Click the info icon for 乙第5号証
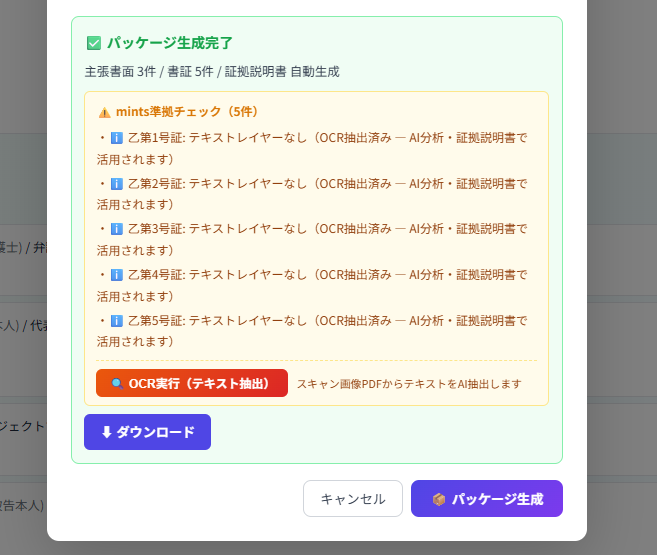657x555 pixels. tap(116, 321)
